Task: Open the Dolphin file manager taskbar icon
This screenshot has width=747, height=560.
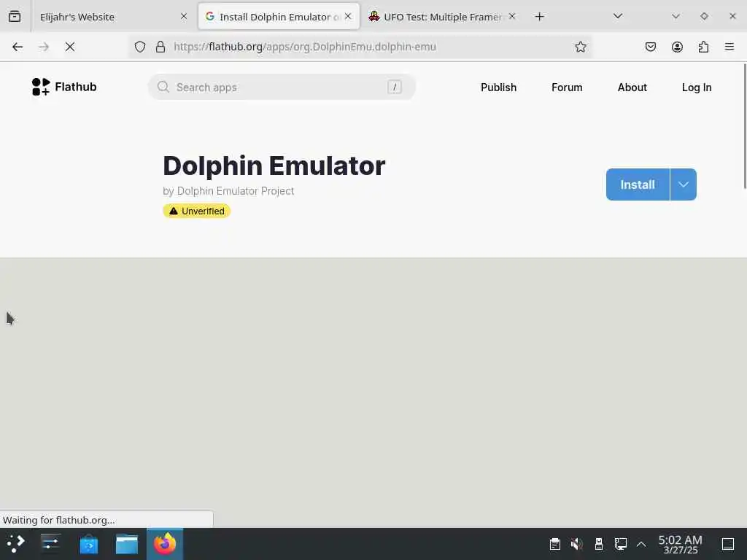Action: coord(127,544)
